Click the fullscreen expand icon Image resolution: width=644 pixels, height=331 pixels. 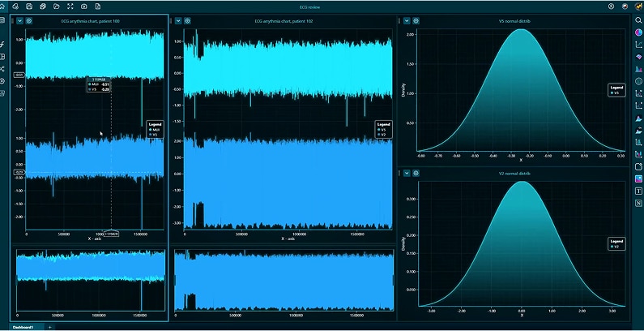[x=70, y=6]
